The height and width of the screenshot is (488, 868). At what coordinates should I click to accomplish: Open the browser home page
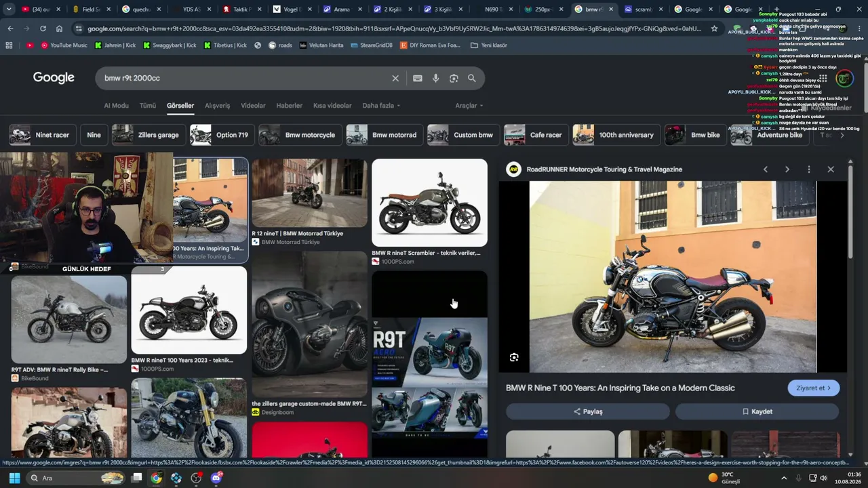[x=59, y=28]
